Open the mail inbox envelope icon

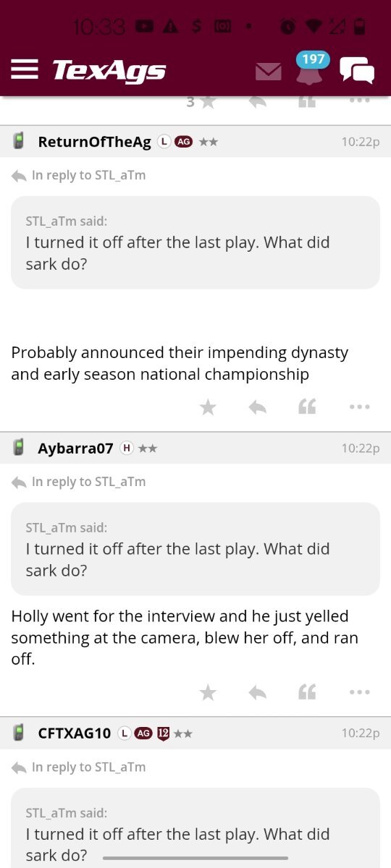coord(269,71)
